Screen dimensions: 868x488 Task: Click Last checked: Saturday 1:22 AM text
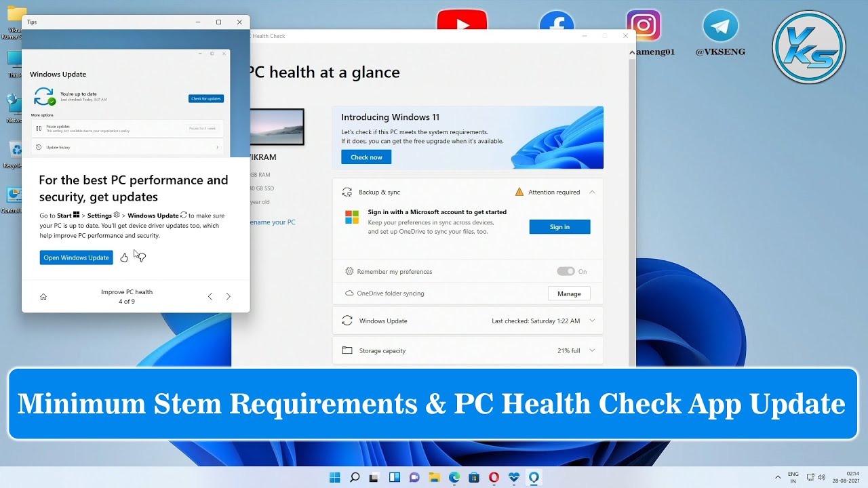(536, 321)
